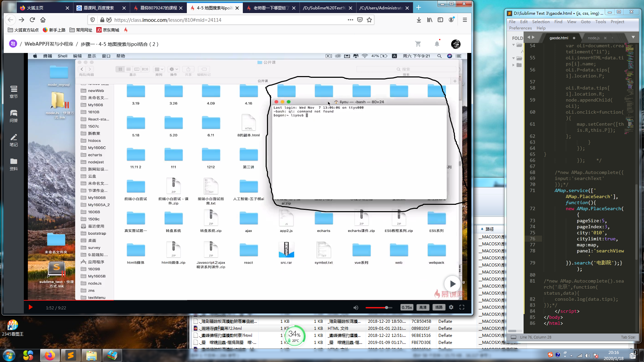Open Firefox library icon
Screen dimensions: 644x362
point(430,20)
